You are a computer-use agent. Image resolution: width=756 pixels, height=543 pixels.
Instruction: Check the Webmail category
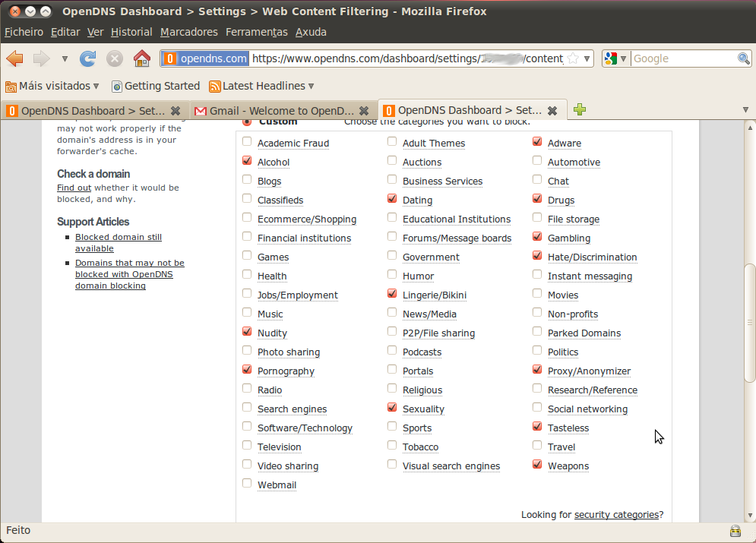(247, 483)
